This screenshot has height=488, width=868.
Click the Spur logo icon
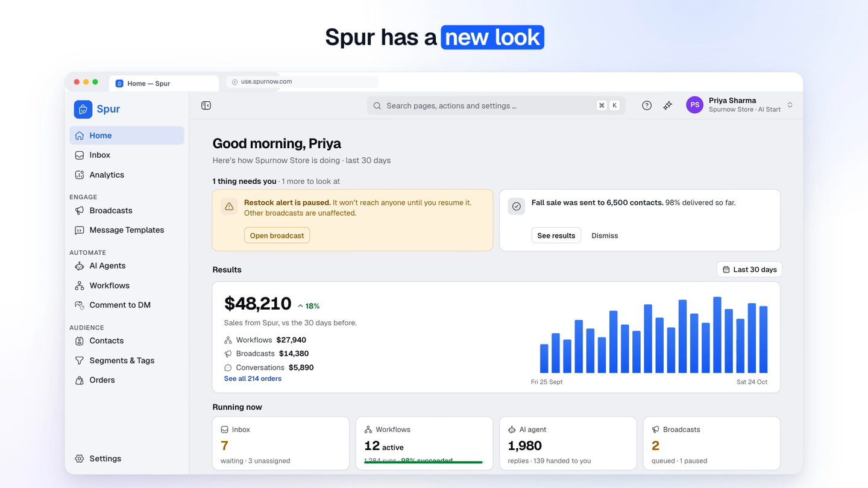[x=83, y=109]
